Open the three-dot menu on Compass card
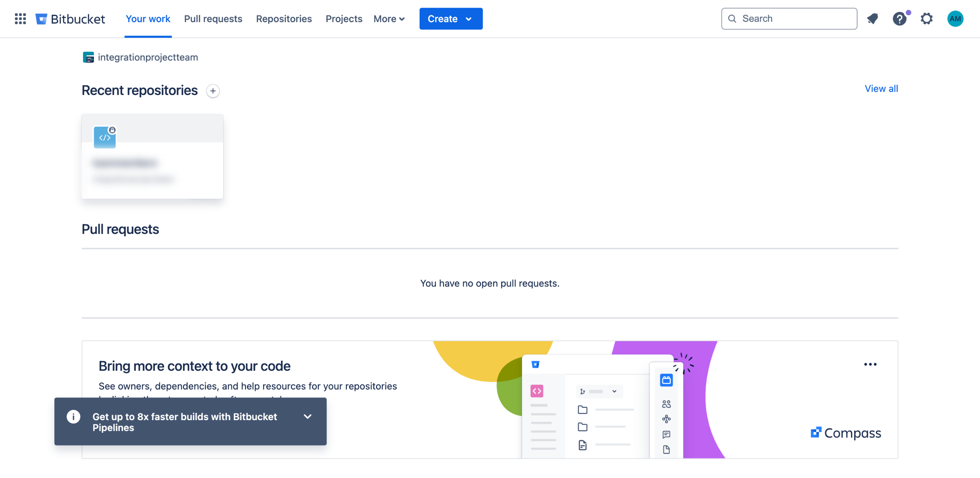 click(x=870, y=364)
